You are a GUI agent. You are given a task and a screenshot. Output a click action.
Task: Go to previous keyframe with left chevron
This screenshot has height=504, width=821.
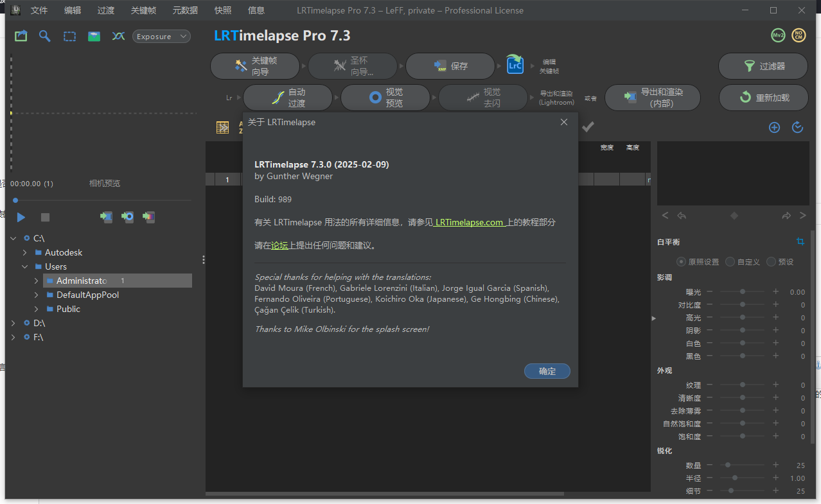pos(665,216)
